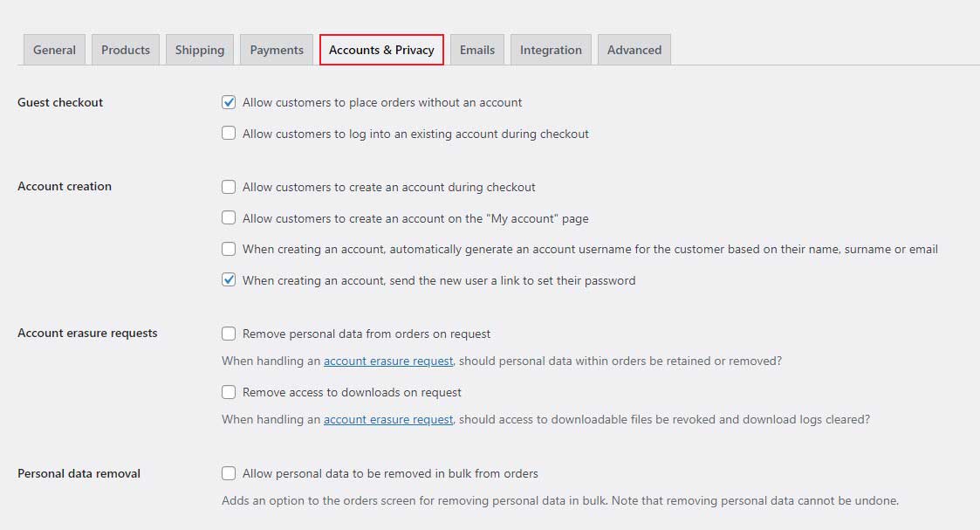This screenshot has height=530, width=980.
Task: Allow account creation on "My account" page
Action: 229,218
